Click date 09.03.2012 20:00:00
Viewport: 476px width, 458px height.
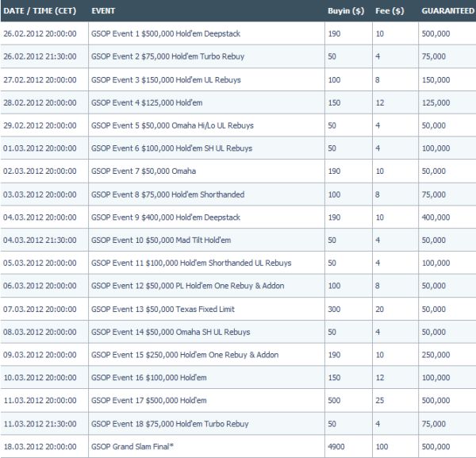pos(40,355)
